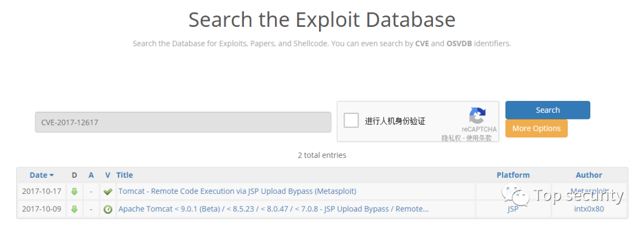Click the green verified checkmark icon
Screen dimensions: 644x225
[x=107, y=192]
